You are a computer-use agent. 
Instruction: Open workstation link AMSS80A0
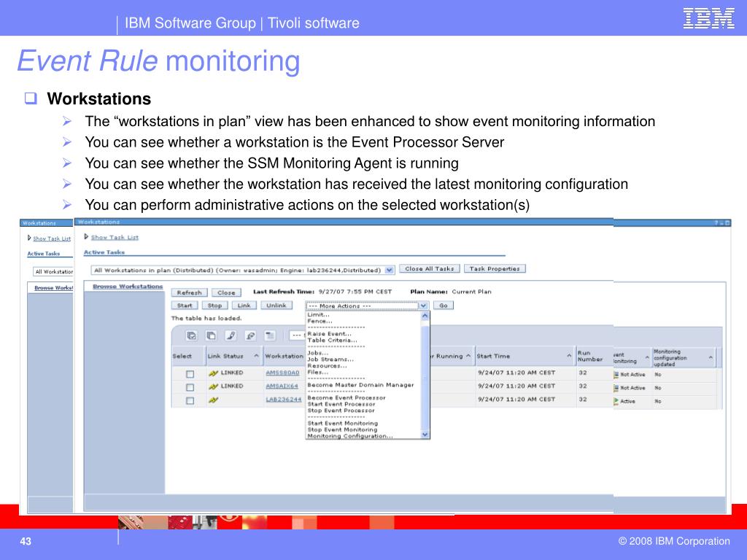(x=282, y=373)
